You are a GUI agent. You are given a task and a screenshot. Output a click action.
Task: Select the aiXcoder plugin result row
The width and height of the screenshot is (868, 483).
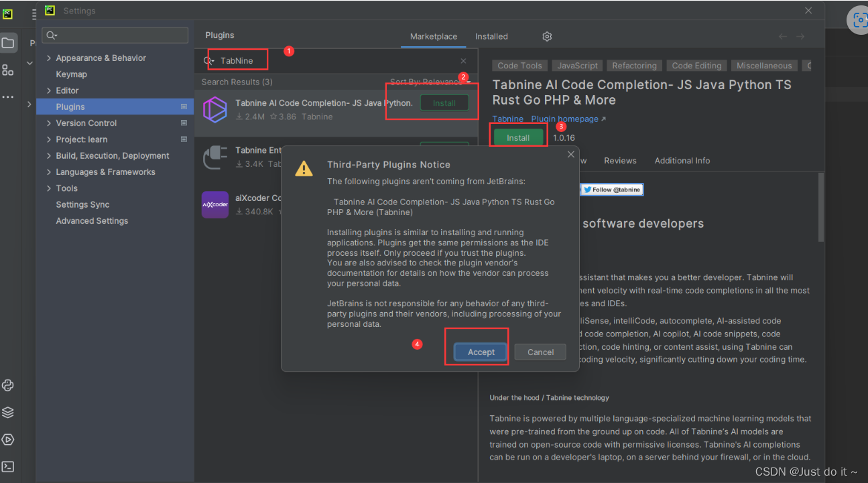point(336,204)
